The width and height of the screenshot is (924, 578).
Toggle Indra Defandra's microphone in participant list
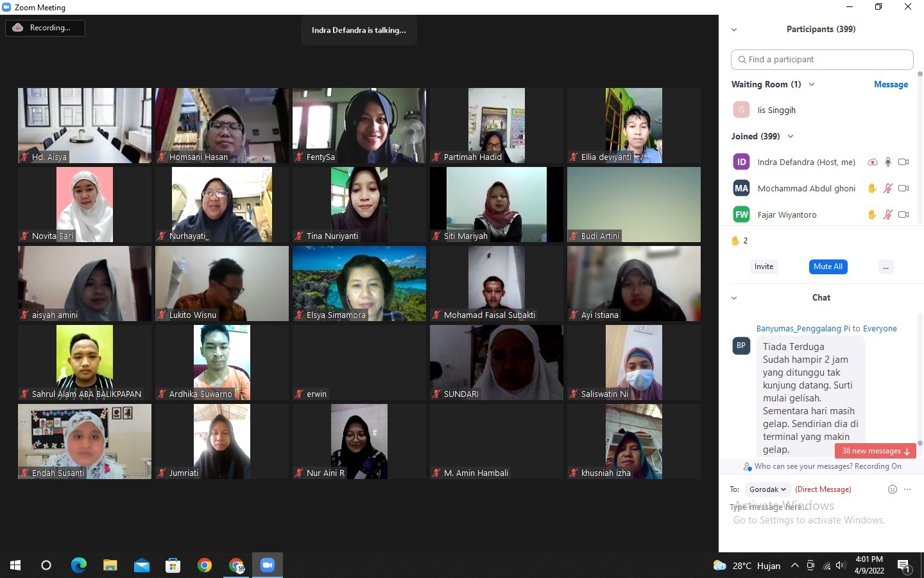[888, 162]
